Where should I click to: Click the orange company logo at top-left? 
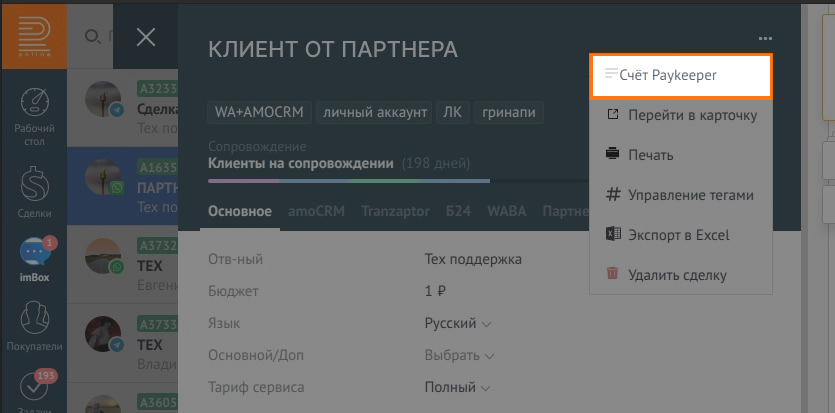coord(34,36)
